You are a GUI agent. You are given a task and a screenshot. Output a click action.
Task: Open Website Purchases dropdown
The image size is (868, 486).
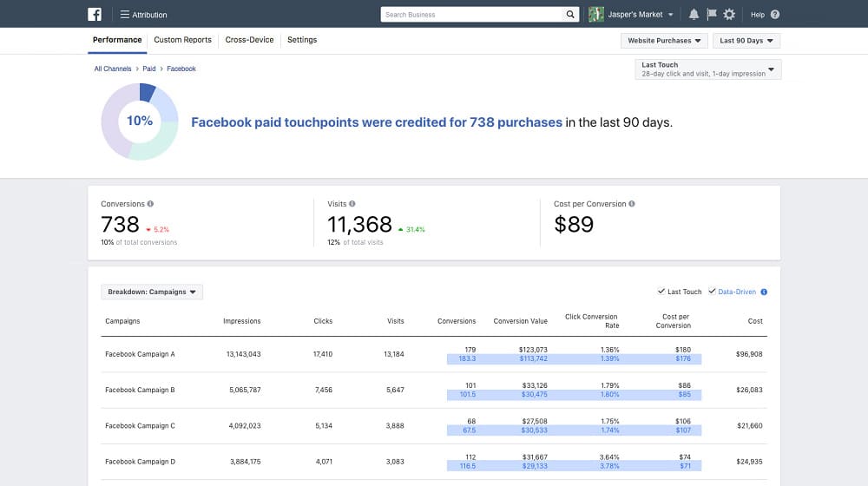(x=664, y=41)
